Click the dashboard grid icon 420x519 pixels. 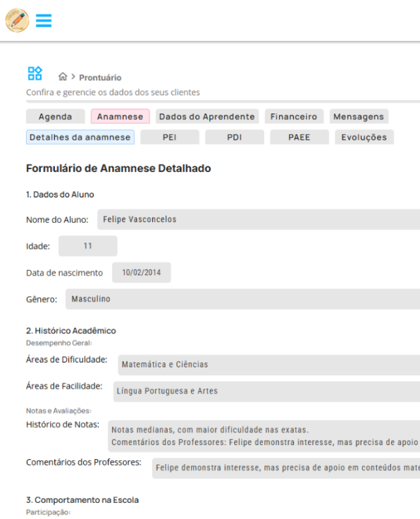click(x=35, y=73)
